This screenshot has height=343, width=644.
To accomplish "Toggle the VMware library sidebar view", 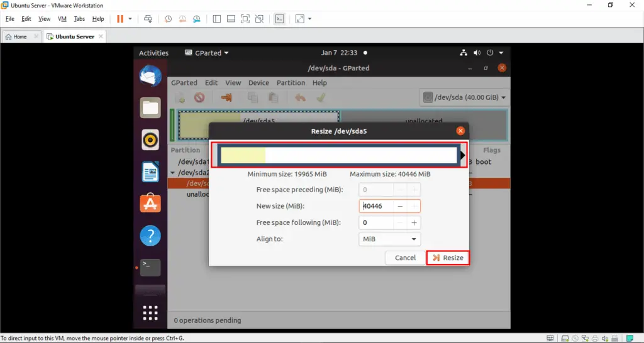I will pyautogui.click(x=217, y=19).
